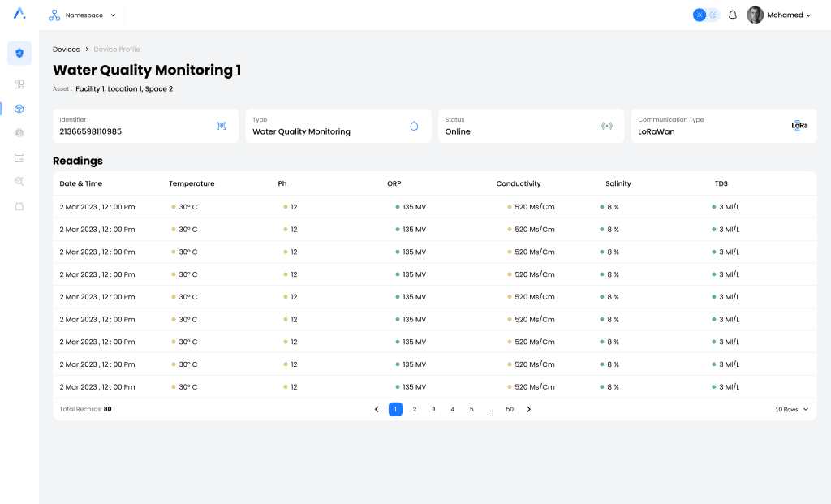Open the dashboard grid icon in sidebar
Viewport: 831px width, 504px height.
(x=19, y=84)
